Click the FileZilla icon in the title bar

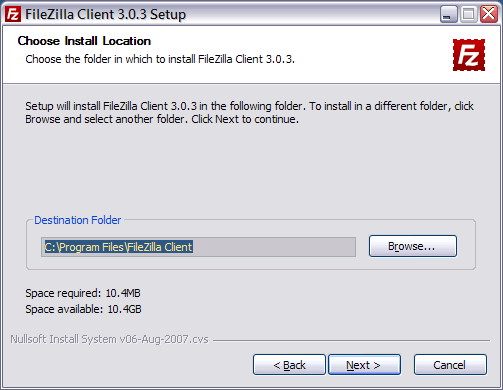[13, 14]
